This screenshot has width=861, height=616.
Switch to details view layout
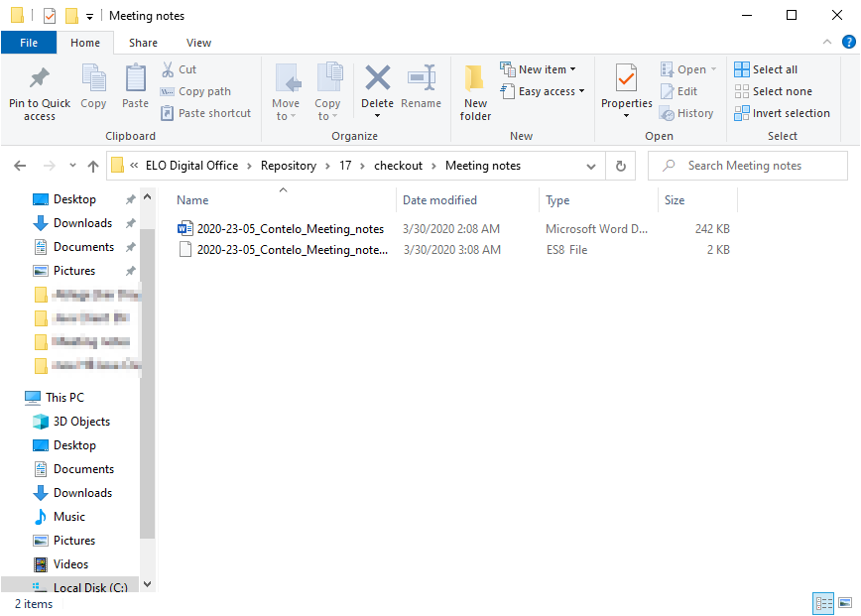coord(823,602)
